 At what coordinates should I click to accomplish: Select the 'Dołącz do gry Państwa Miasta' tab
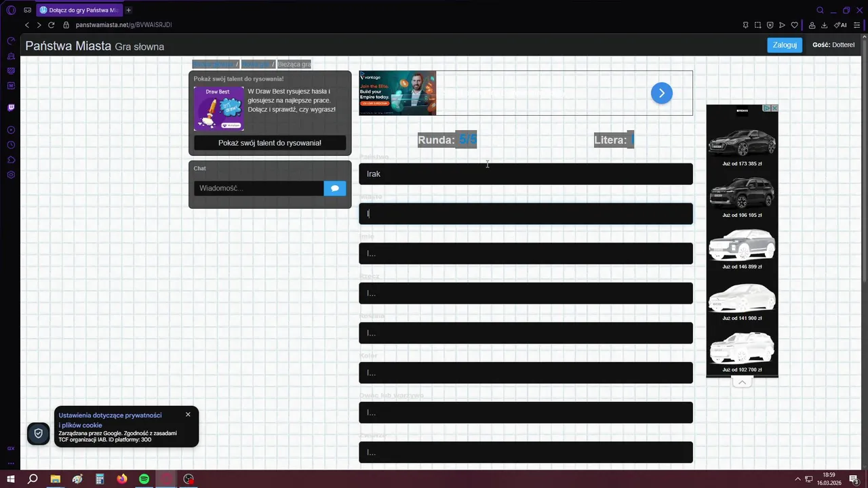(x=79, y=10)
